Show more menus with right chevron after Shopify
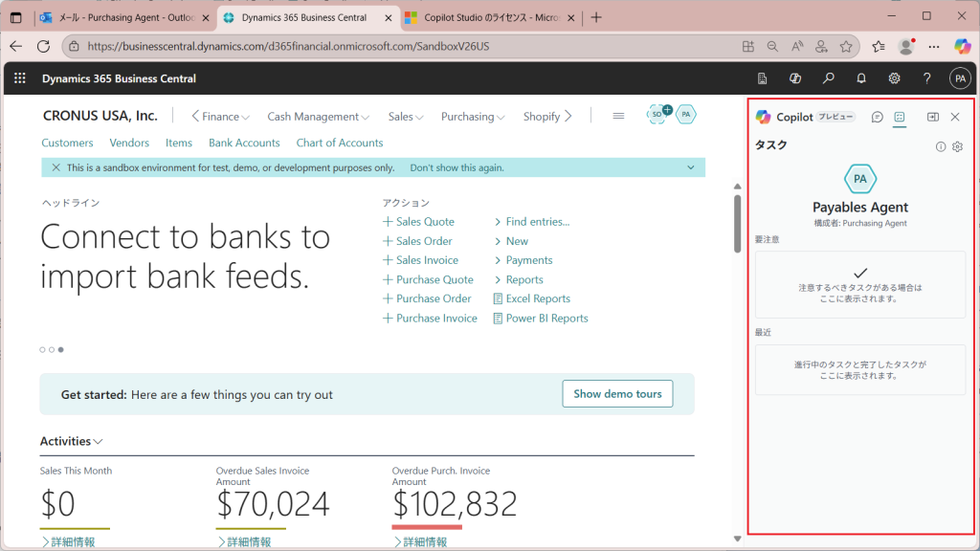The width and height of the screenshot is (980, 551). (568, 116)
